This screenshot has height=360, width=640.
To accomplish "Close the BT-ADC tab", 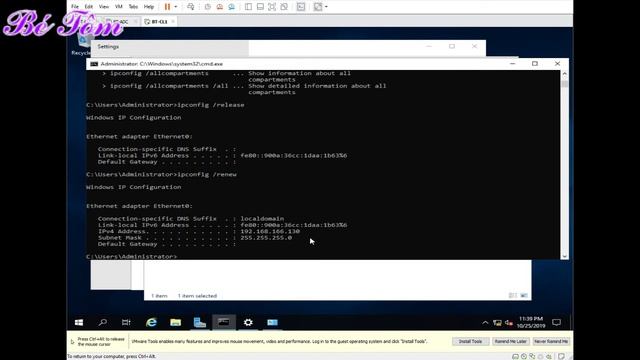I will tap(135, 22).
